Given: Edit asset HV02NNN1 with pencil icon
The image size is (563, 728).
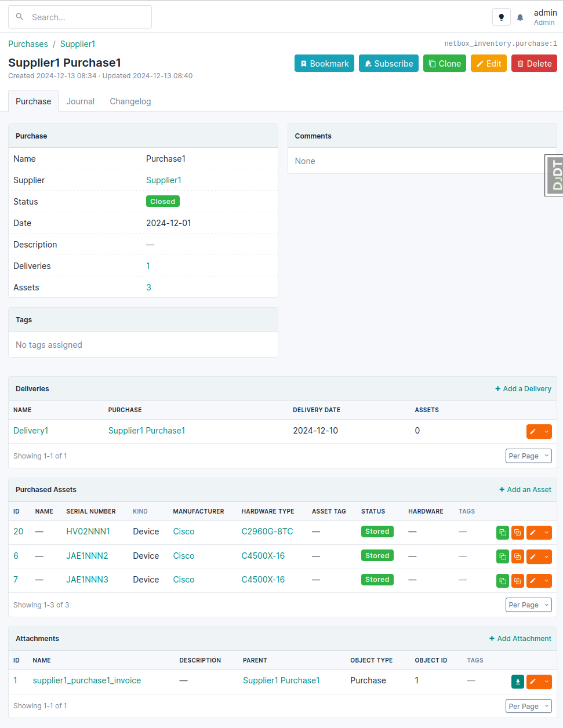Looking at the screenshot, I should 533,532.
